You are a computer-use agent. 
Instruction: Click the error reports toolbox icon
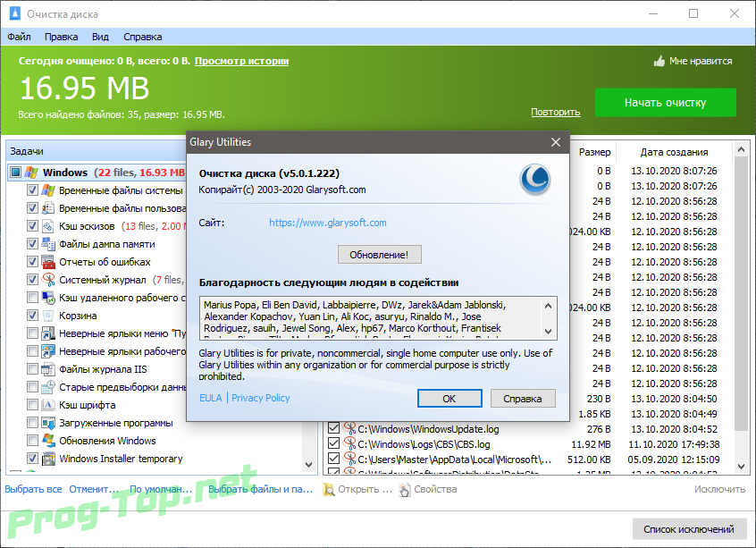coord(48,261)
